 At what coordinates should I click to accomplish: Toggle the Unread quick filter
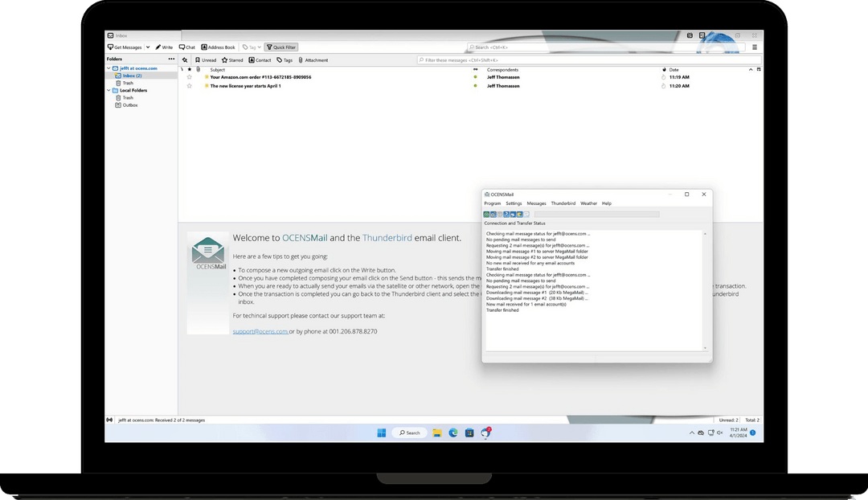point(206,60)
